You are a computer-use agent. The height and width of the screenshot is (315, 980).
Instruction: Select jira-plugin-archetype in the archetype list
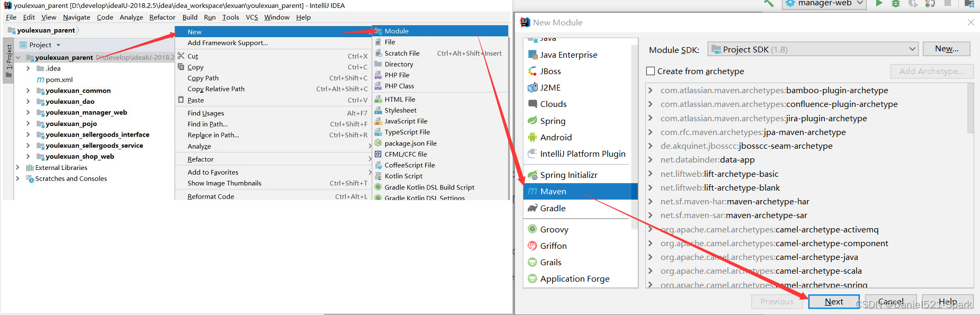coord(764,118)
